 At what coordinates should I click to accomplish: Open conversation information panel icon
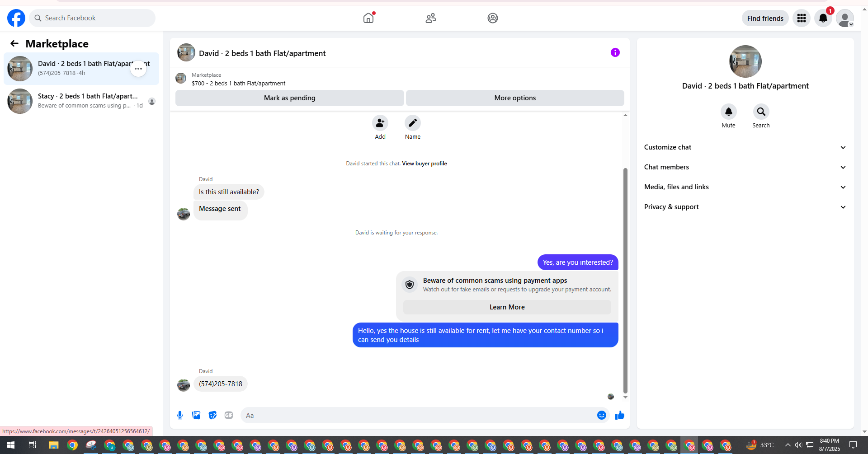(615, 52)
